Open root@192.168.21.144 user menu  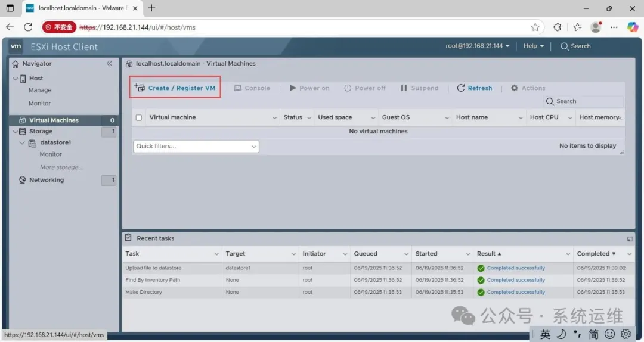(x=477, y=46)
